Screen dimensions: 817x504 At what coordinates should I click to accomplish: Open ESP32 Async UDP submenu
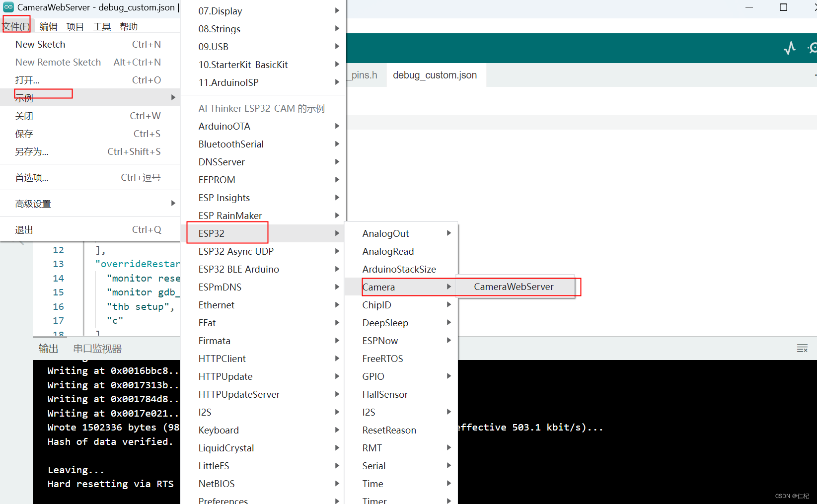coord(263,251)
